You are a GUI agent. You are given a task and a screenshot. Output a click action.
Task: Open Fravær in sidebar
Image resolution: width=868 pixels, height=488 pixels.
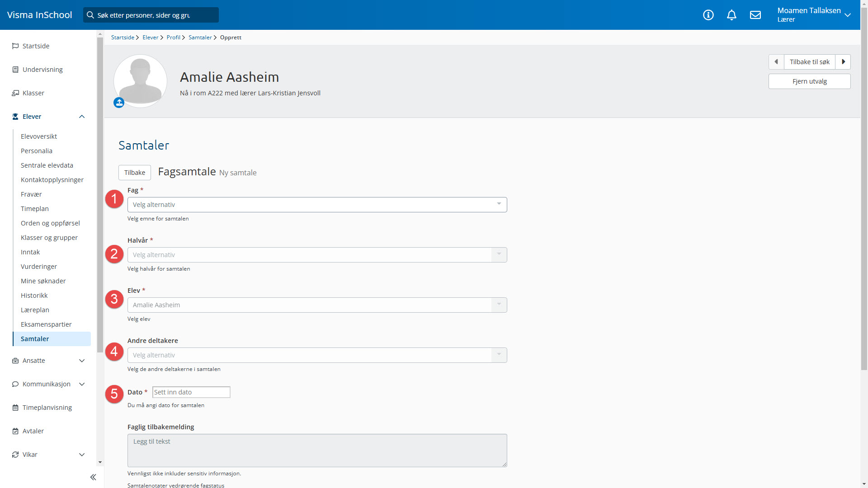[x=31, y=194]
